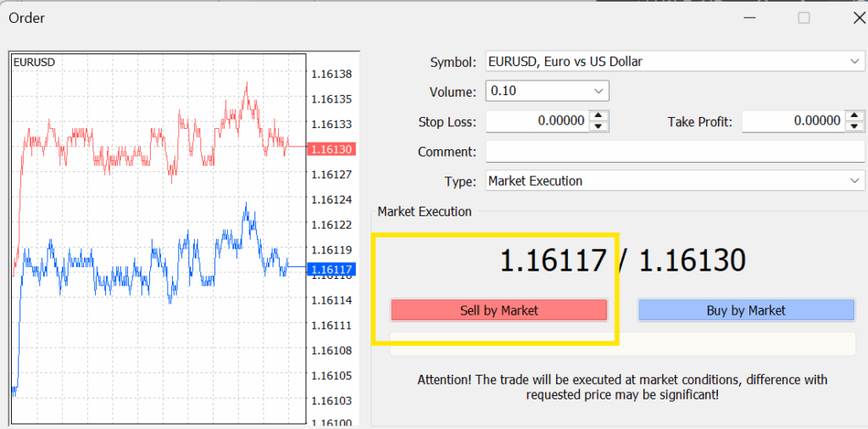
Task: Expand the Volume dropdown arrow
Action: pyautogui.click(x=598, y=91)
